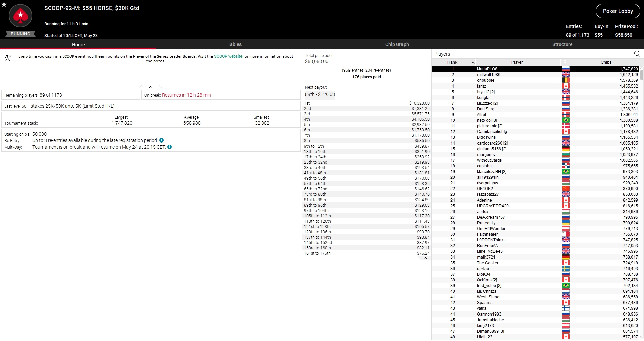The width and height of the screenshot is (644, 341).
Task: Select player row MariaPLO8
Action: 536,69
